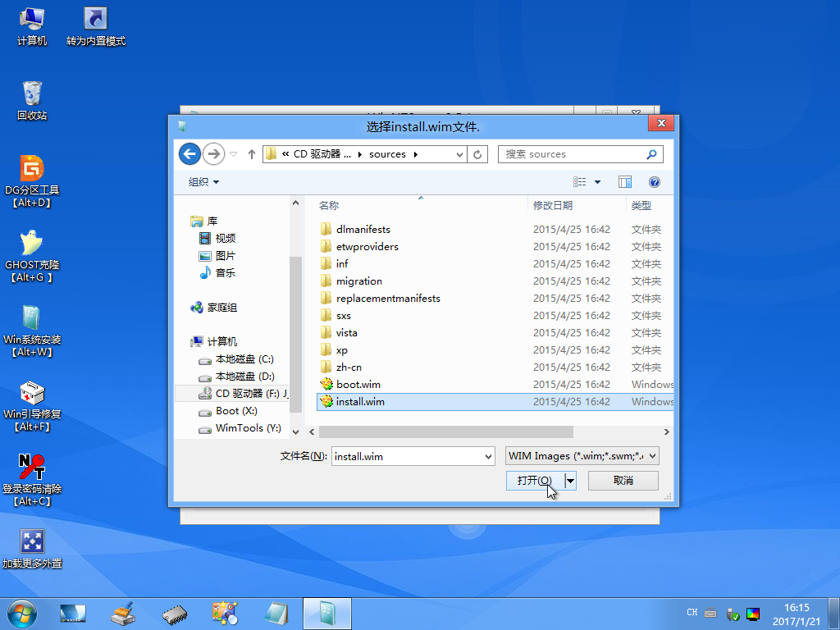This screenshot has height=630, width=840.
Task: Click the horizontal scrollbar in file list
Action: (x=445, y=431)
